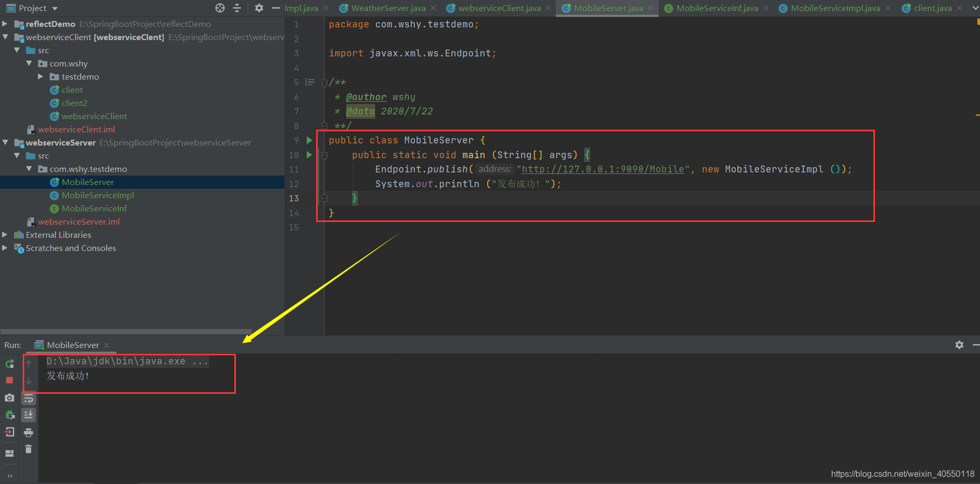Expand the testdemo package
The image size is (980, 484).
click(41, 76)
